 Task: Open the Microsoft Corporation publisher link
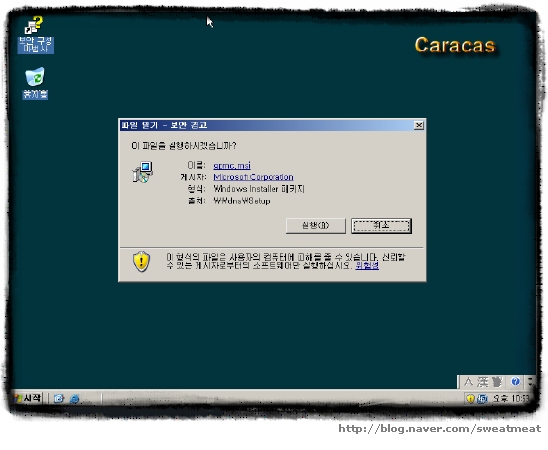(x=253, y=177)
